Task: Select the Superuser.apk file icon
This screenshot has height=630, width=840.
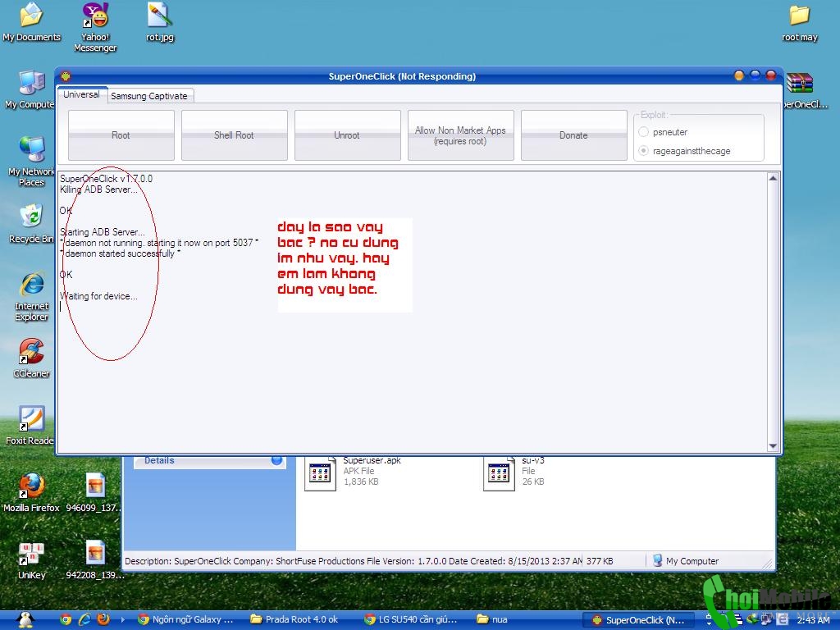Action: 320,473
